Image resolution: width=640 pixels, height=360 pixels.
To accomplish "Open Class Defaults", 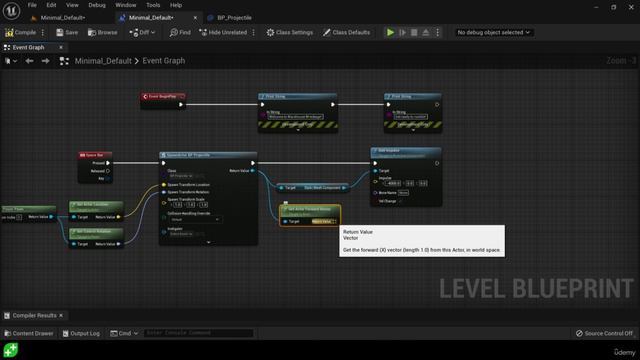I will click(x=346, y=32).
